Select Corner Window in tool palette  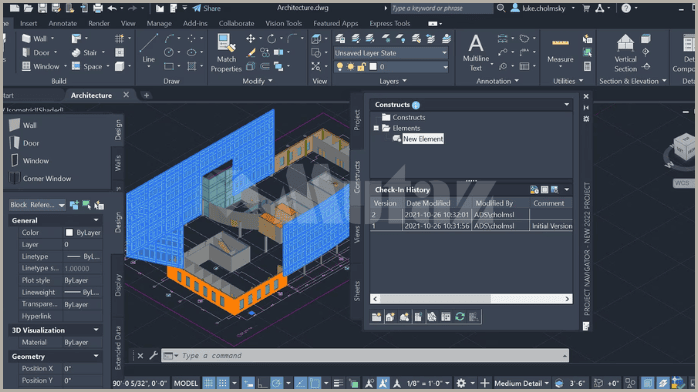pos(41,178)
